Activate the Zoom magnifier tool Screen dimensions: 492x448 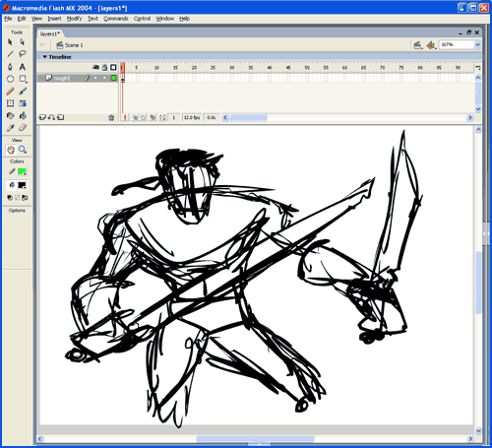(x=23, y=150)
